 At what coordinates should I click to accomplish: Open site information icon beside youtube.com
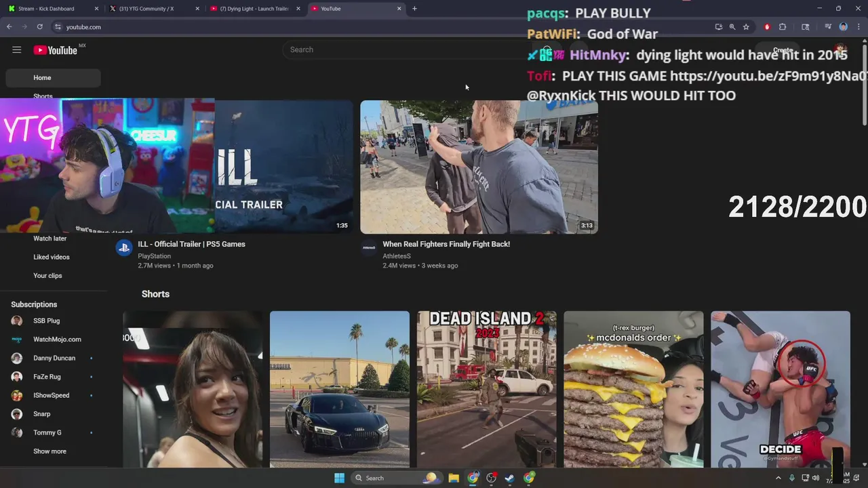click(x=58, y=27)
